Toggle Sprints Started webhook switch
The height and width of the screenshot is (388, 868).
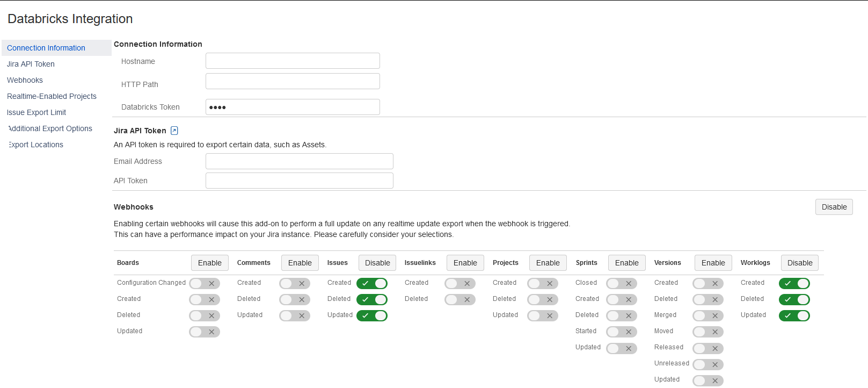coord(622,332)
